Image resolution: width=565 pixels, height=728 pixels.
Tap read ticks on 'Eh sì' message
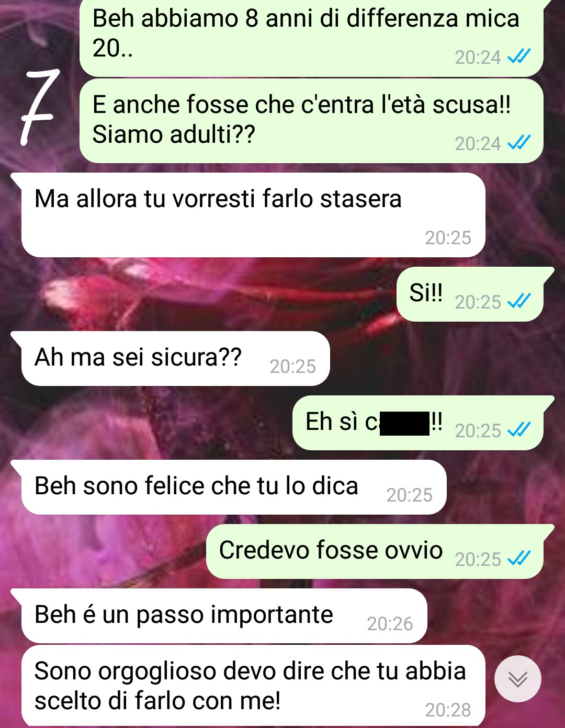click(519, 429)
